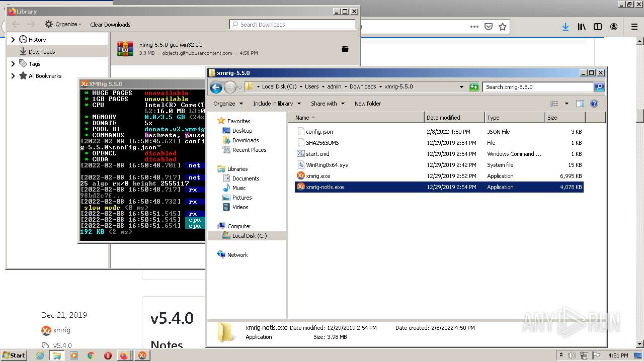Click Clear Downloads in Library

click(x=110, y=24)
